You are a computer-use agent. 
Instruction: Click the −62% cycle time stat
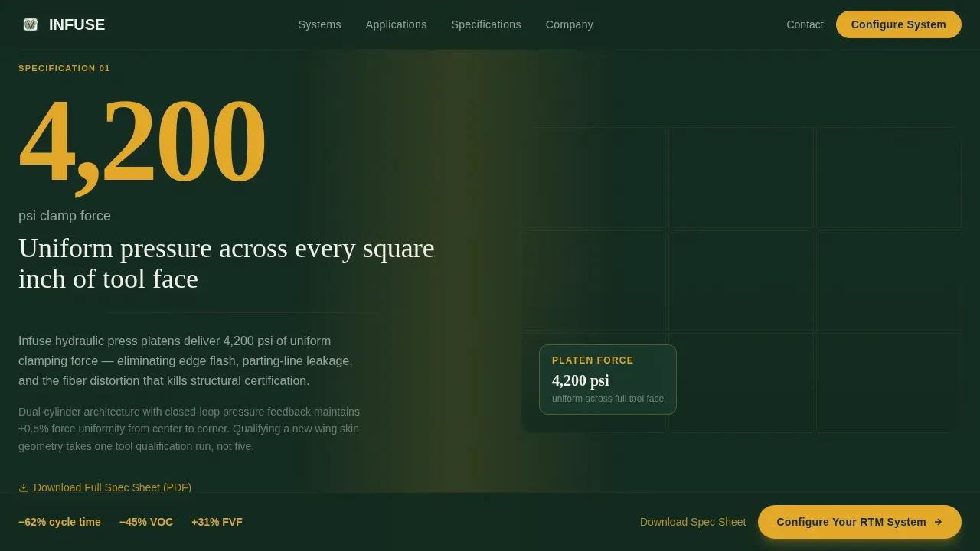pos(60,522)
